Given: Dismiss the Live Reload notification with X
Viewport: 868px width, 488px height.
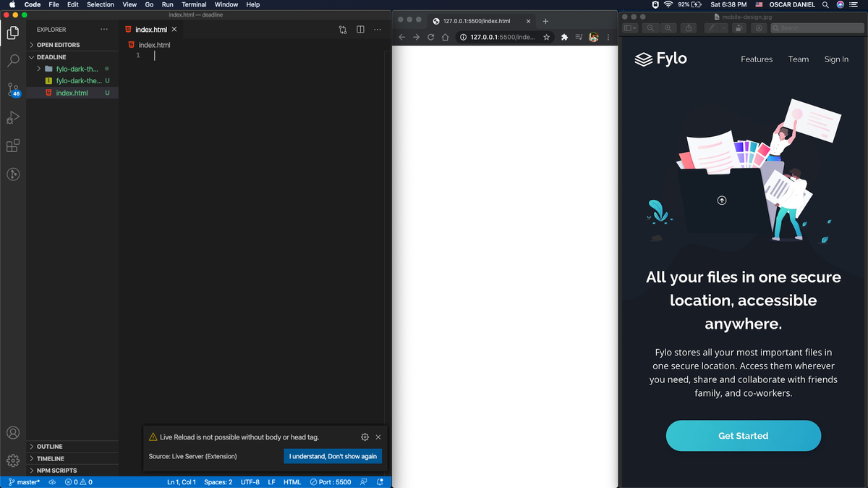Looking at the screenshot, I should point(378,437).
